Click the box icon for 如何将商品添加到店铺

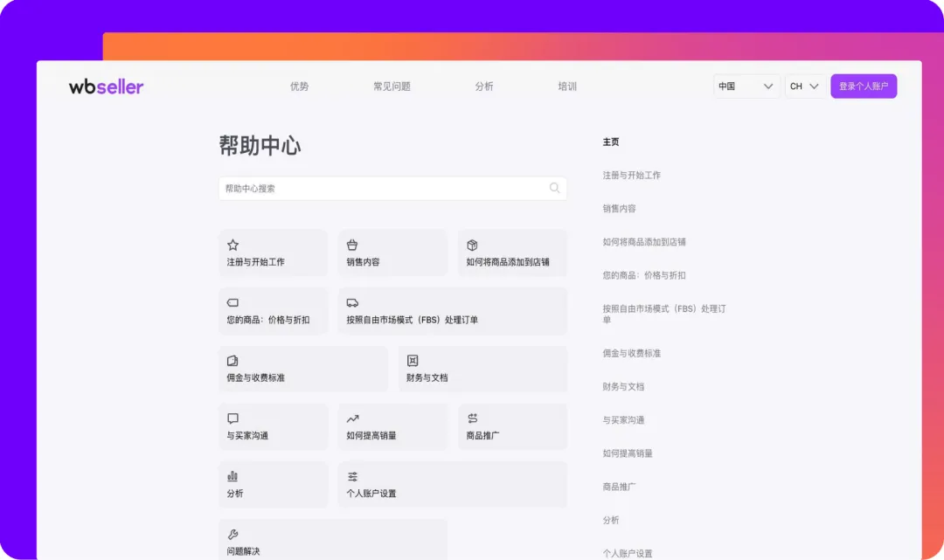472,245
